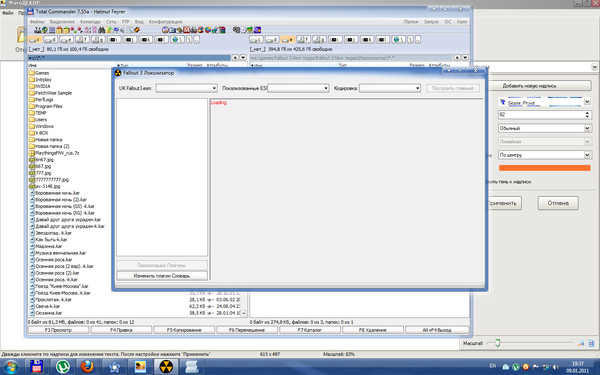The image size is (600, 375).
Task: Click the Fallout radiation icon in taskbar
Action: click(166, 367)
